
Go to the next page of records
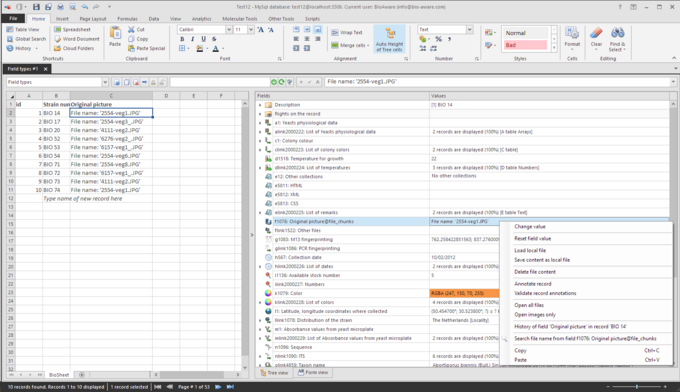[218, 387]
